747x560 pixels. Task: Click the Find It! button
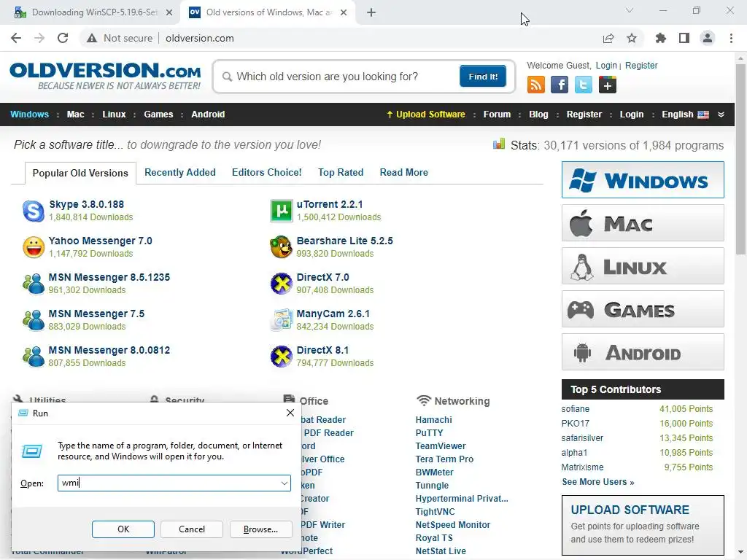pyautogui.click(x=483, y=77)
